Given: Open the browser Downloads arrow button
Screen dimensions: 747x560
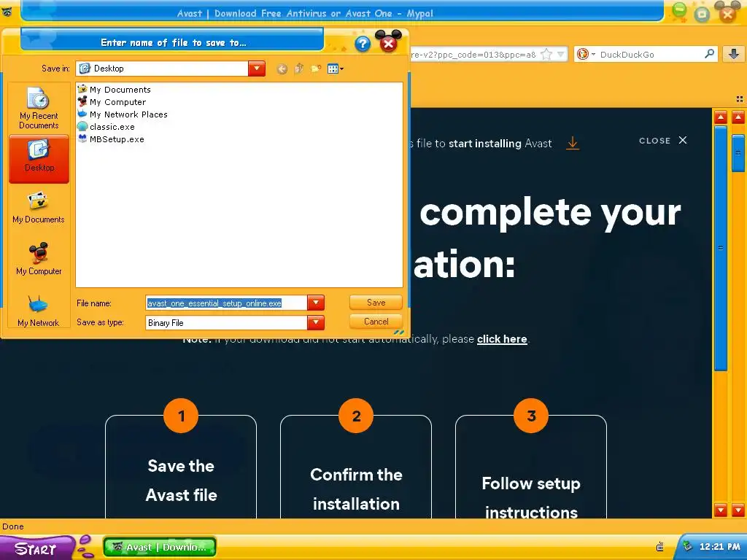Looking at the screenshot, I should coord(734,54).
